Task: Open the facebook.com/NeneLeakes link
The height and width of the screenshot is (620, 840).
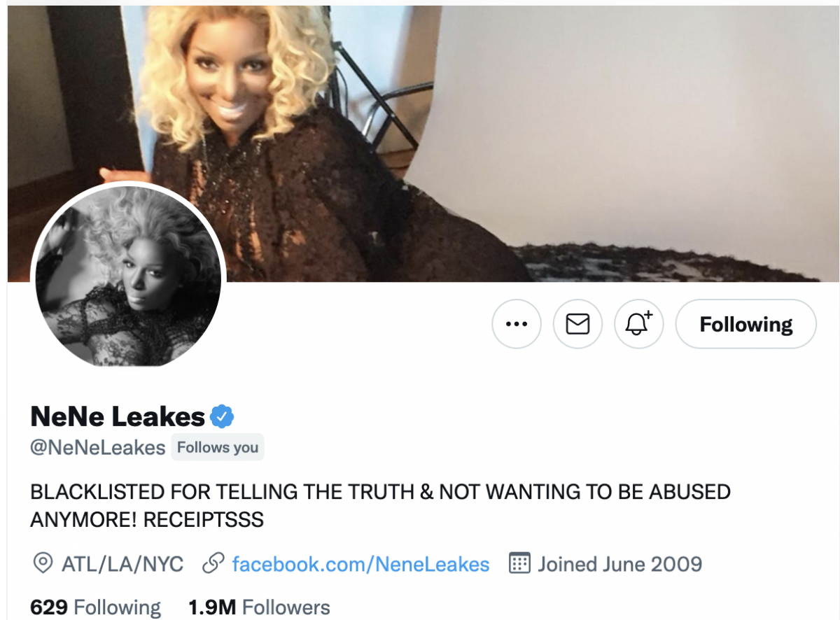Action: (x=360, y=564)
